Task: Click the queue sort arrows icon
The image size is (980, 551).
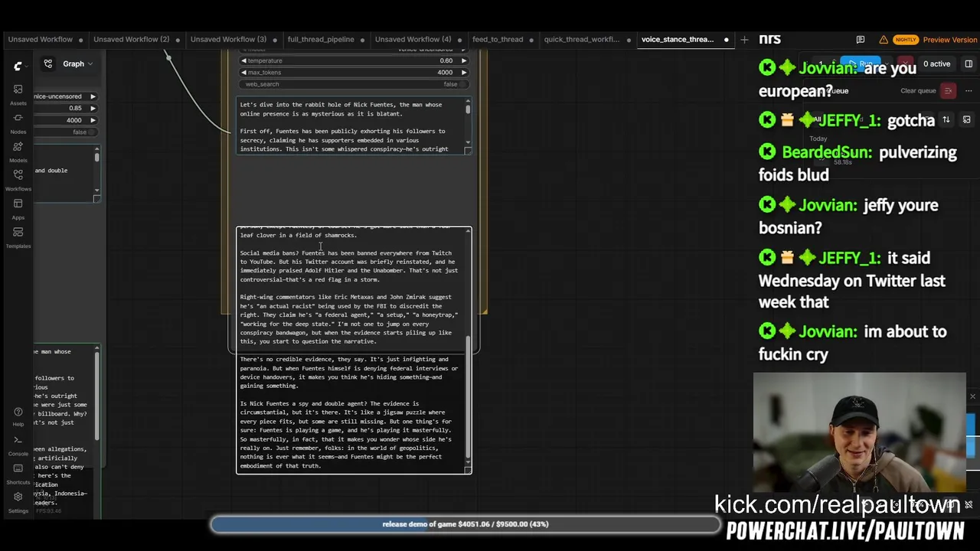Action: tap(946, 119)
